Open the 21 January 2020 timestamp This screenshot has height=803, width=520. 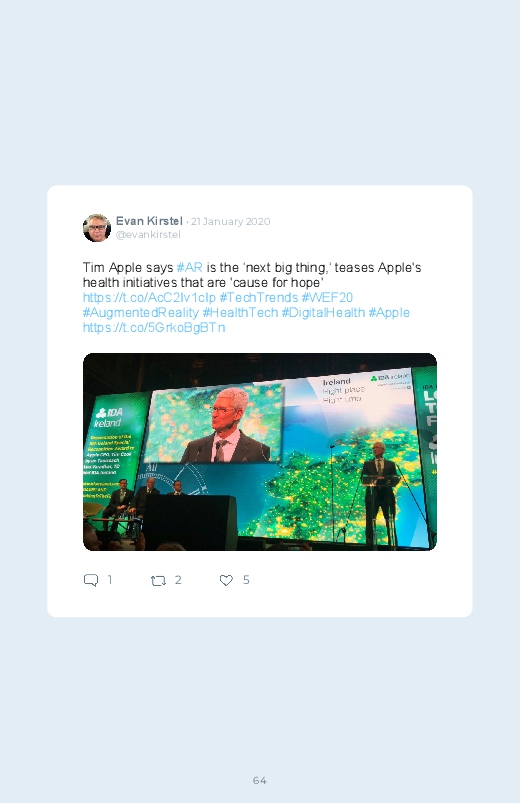(230, 221)
